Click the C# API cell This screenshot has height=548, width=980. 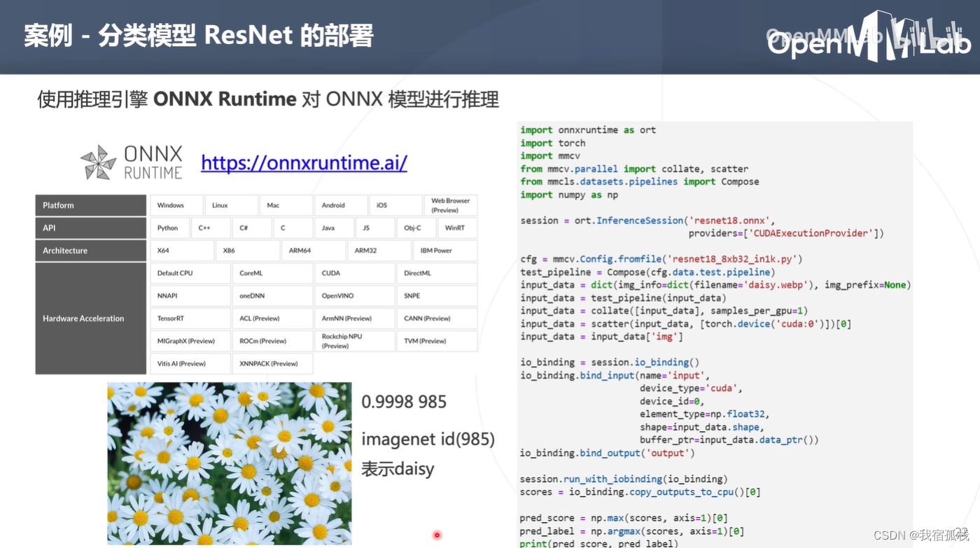253,227
